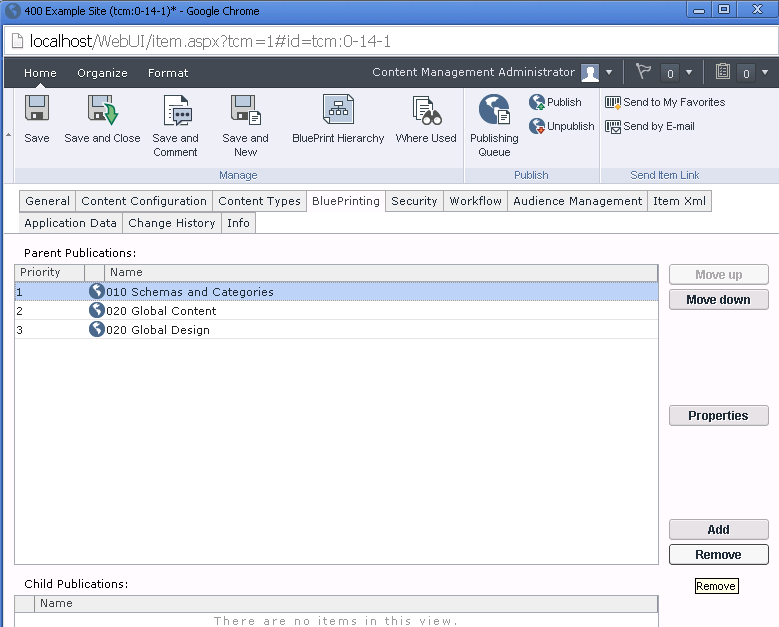779x627 pixels.
Task: Select the BluePrinting tab
Action: (346, 201)
